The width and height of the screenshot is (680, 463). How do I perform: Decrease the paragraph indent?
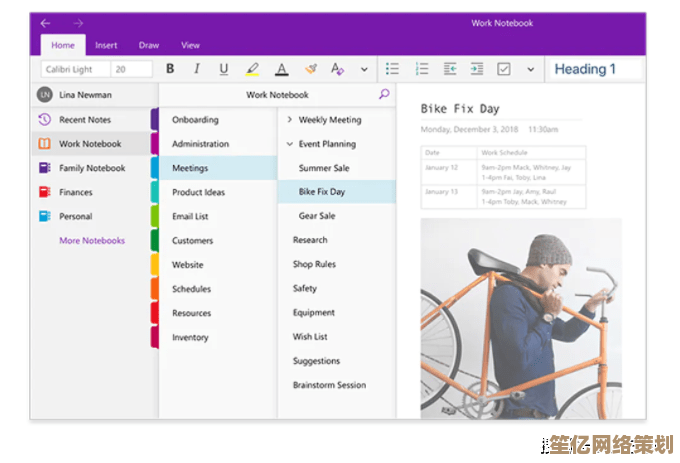450,69
